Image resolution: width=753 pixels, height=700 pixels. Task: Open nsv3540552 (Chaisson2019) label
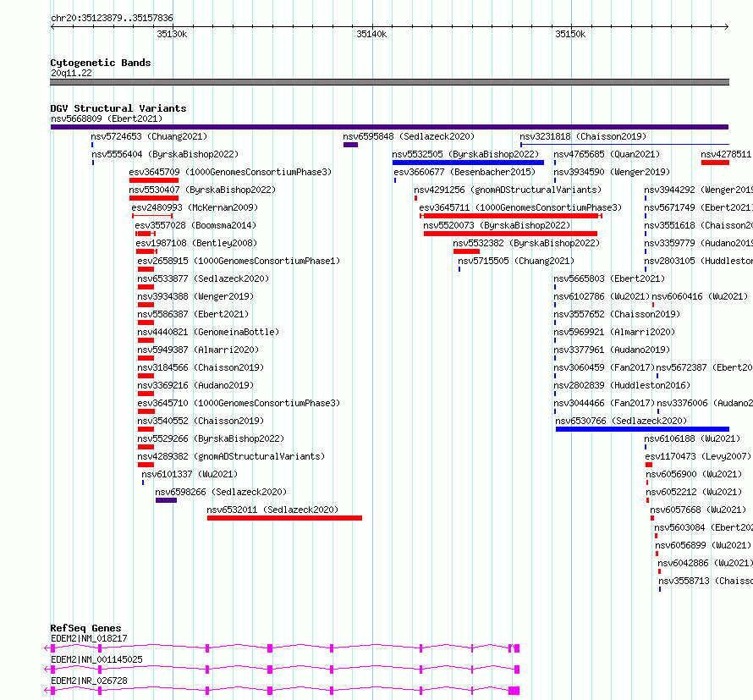[x=201, y=421]
